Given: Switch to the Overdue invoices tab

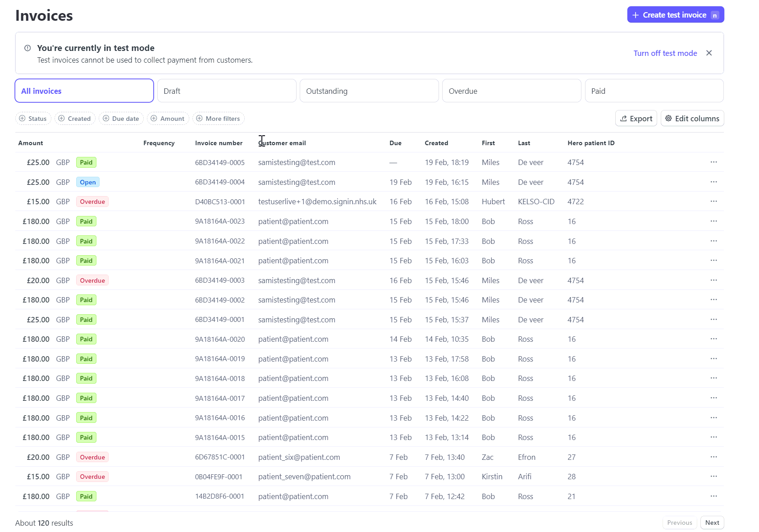Looking at the screenshot, I should pos(511,91).
